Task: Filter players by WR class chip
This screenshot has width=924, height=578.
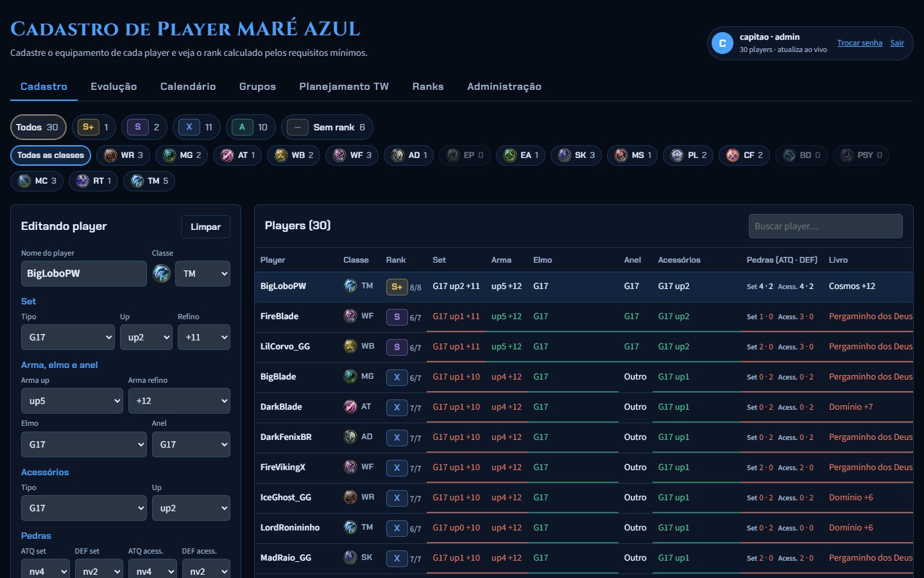Action: coord(124,155)
